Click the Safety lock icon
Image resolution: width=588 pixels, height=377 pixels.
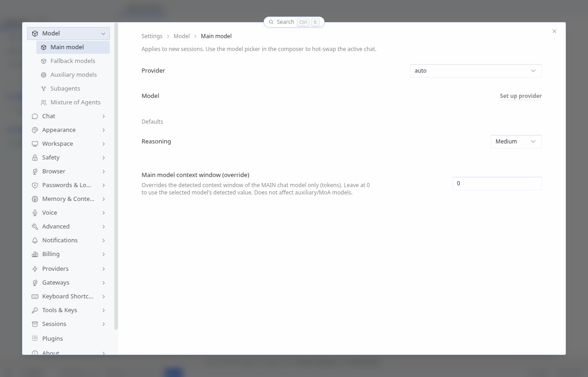click(35, 158)
